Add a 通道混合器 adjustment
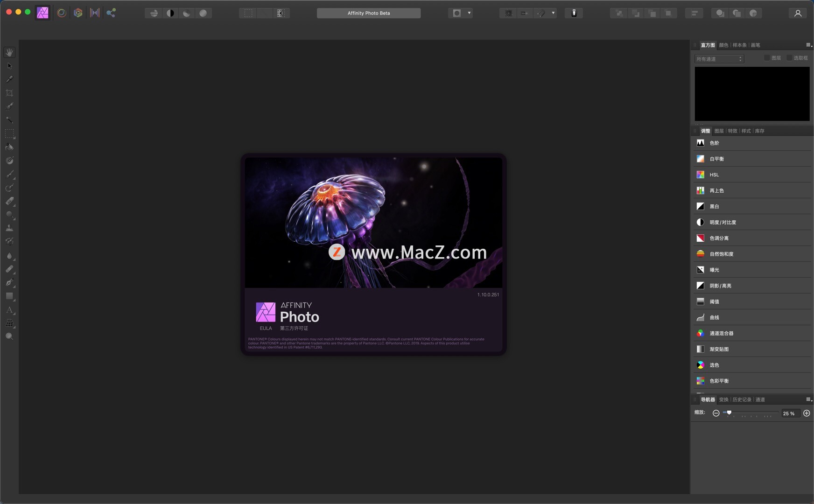Image resolution: width=814 pixels, height=504 pixels. (x=752, y=334)
